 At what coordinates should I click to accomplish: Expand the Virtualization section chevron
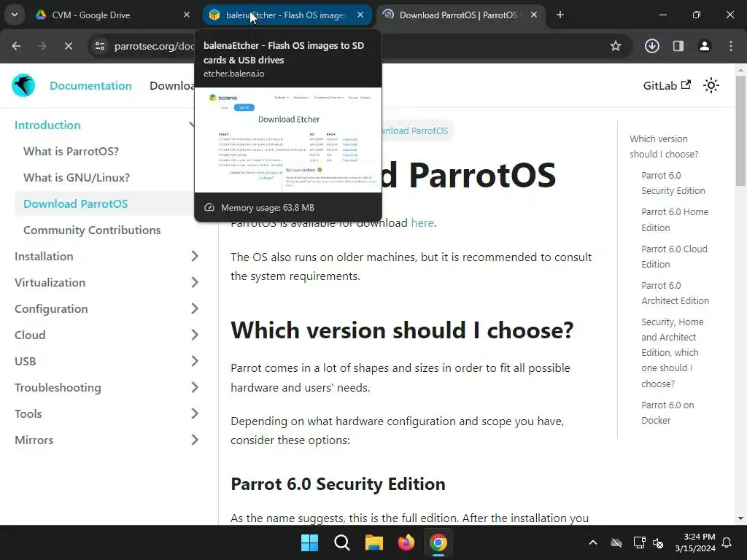pos(194,282)
